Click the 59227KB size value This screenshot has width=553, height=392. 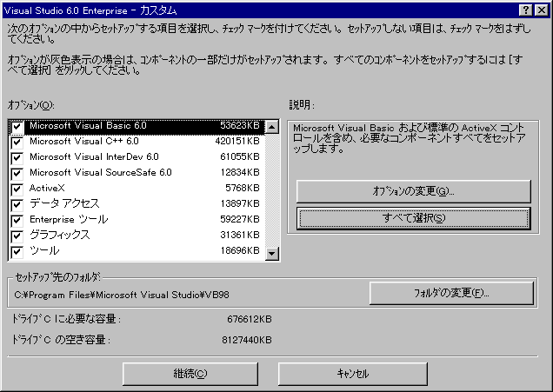240,219
